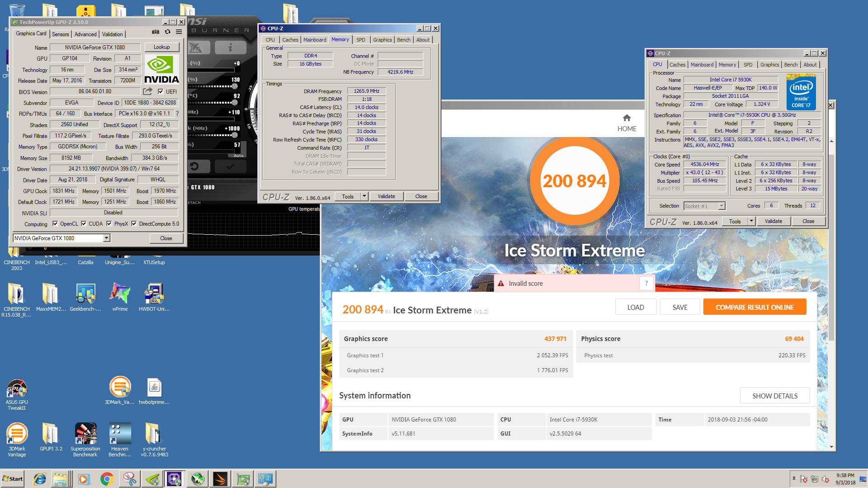Open Internet Explorer from taskbar
Viewport: 868px width, 488px height.
pyautogui.click(x=40, y=479)
